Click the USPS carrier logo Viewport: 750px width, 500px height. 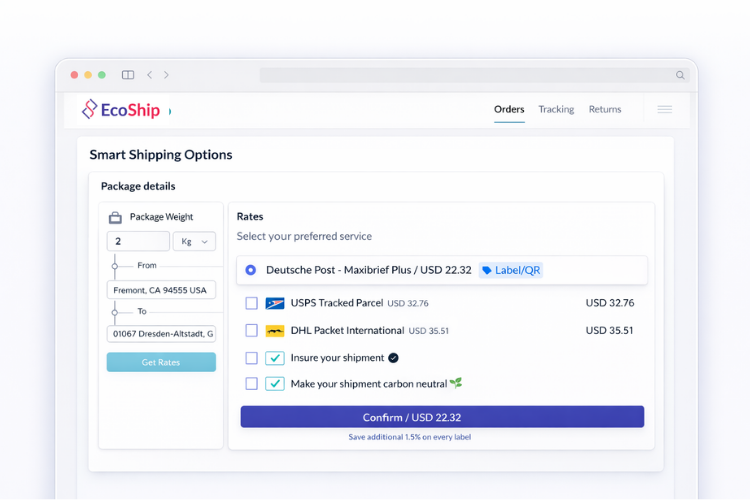tap(275, 303)
